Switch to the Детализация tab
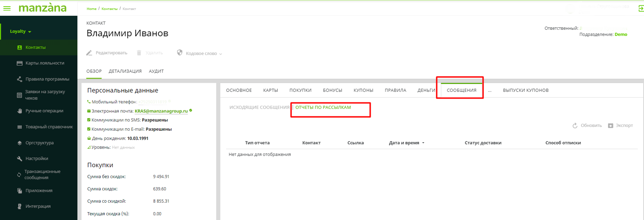 point(125,71)
